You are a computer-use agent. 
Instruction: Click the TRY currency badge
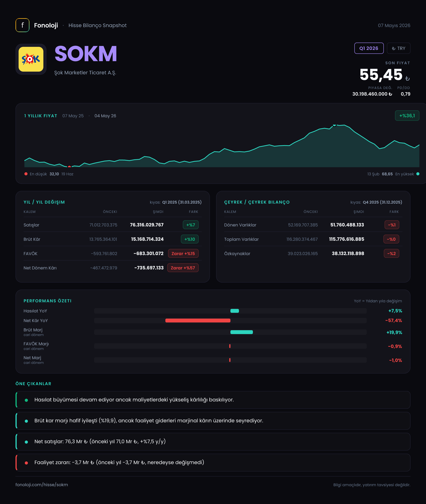pyautogui.click(x=399, y=48)
